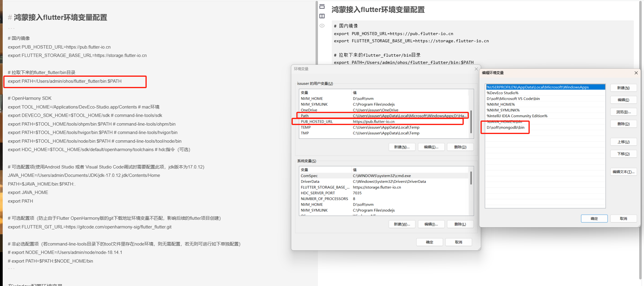Click preview line export FLUTTER_STORAGE_BASE_URL

point(411,41)
